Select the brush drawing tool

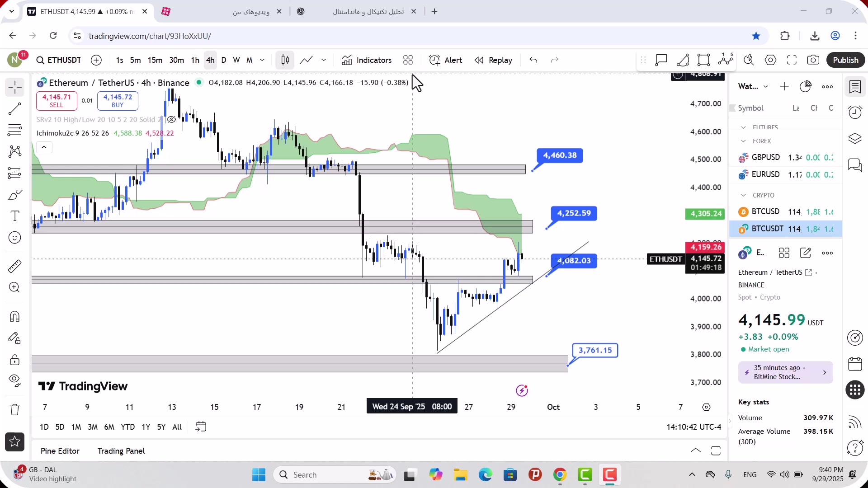(15, 195)
